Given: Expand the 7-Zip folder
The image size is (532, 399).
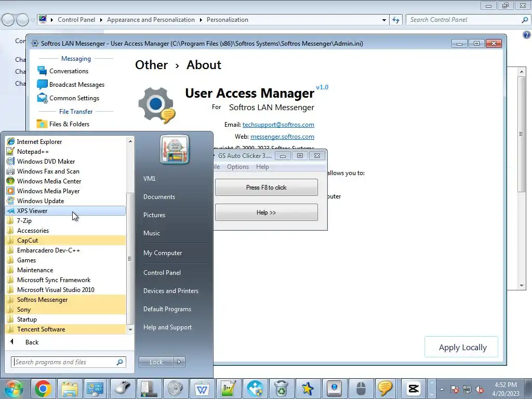Looking at the screenshot, I should 65,220.
